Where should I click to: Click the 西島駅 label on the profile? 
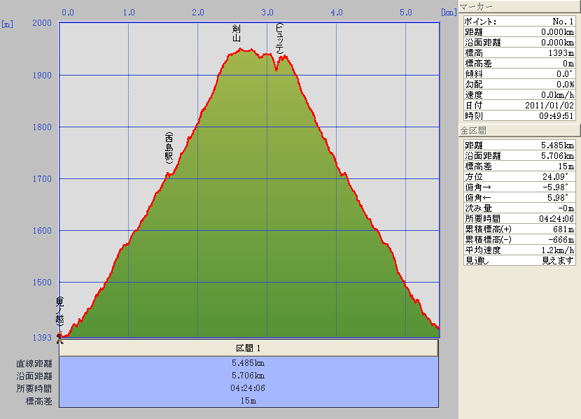coord(169,147)
